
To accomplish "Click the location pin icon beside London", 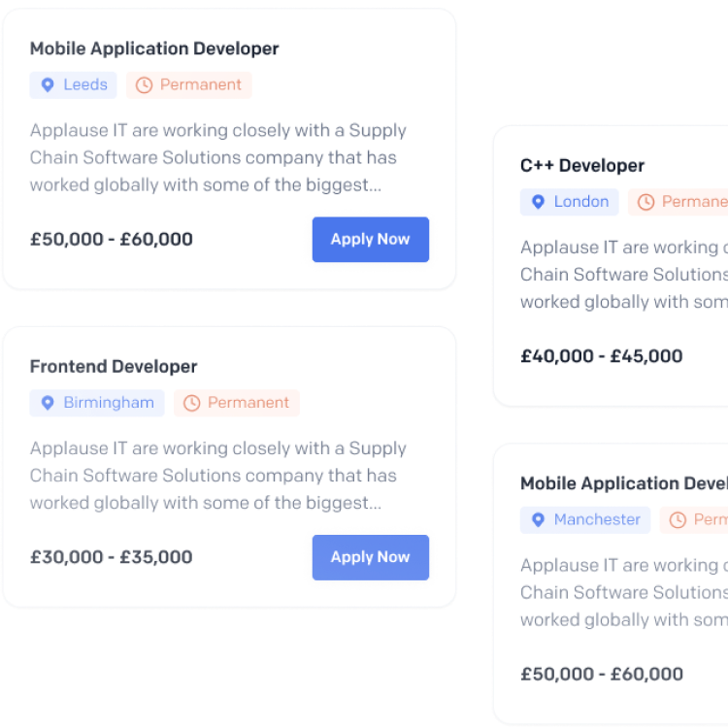I will [x=538, y=202].
